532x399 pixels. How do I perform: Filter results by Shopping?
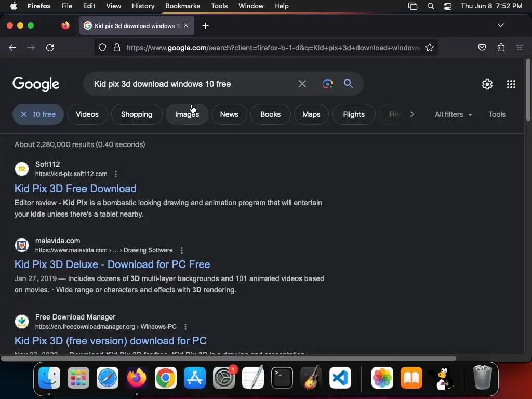point(137,114)
